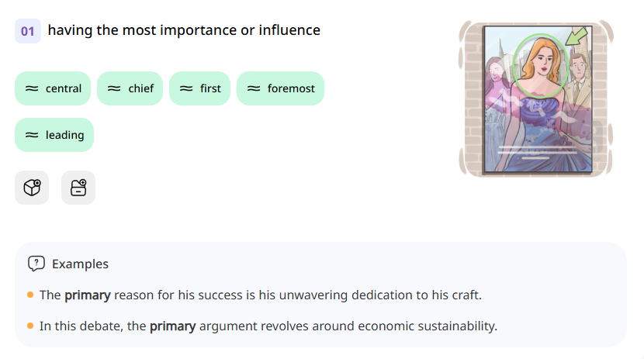
Task: Click the approximately-equal icon on foremost chip
Action: click(254, 88)
